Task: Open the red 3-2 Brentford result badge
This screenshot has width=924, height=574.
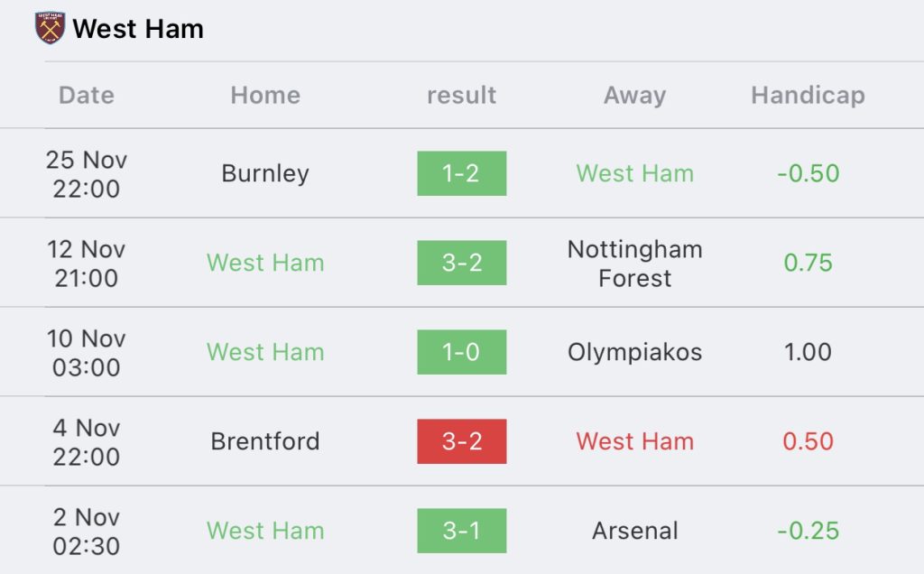Action: tap(461, 441)
